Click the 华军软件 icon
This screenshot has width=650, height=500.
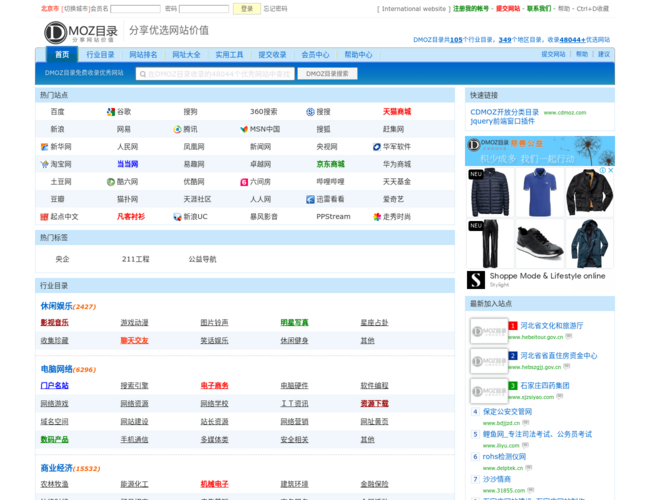click(376, 146)
